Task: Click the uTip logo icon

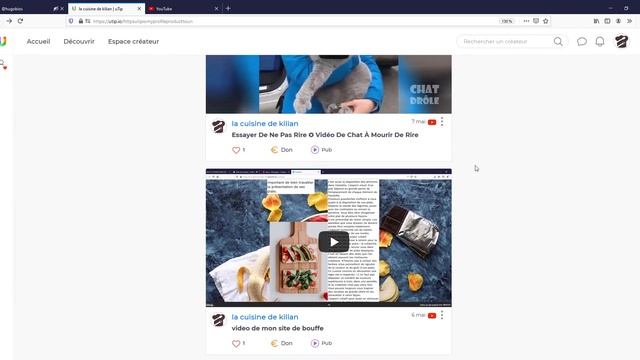Action: [3, 41]
